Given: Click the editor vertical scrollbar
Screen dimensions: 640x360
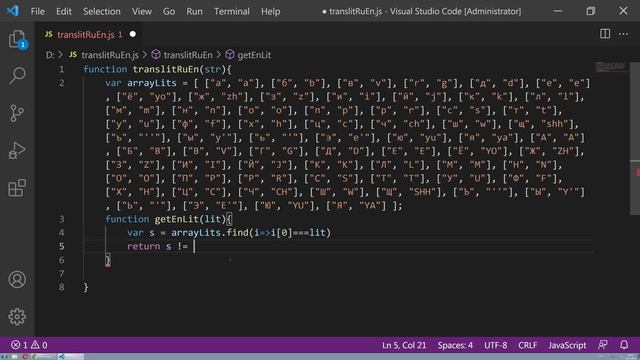Looking at the screenshot, I should pyautogui.click(x=635, y=139).
